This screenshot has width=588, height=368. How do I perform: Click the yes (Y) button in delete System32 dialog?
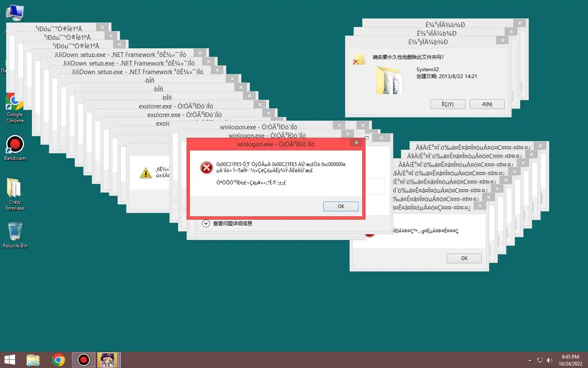(448, 104)
